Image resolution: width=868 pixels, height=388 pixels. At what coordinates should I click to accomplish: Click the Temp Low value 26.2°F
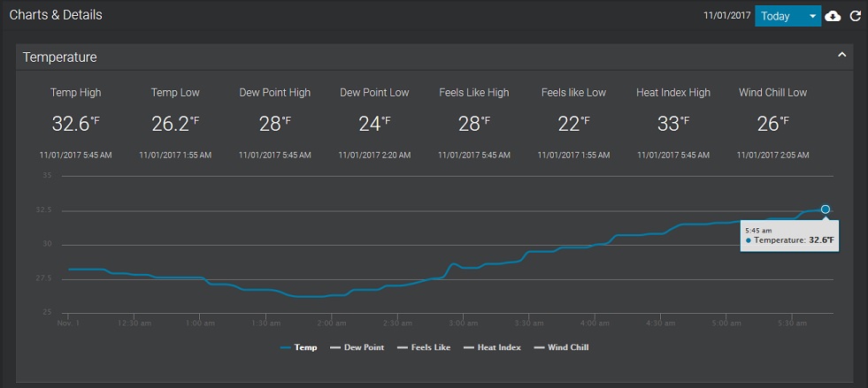[x=175, y=124]
